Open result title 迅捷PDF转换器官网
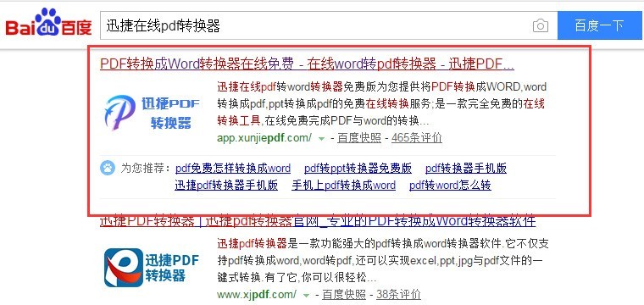The width and height of the screenshot is (644, 305). [318, 221]
